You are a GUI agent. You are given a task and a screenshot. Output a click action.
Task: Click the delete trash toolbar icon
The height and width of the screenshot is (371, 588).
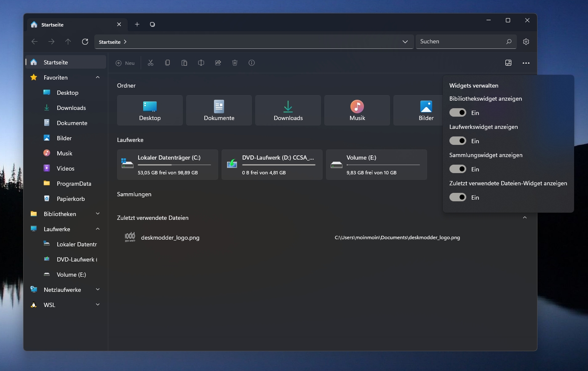coord(235,63)
